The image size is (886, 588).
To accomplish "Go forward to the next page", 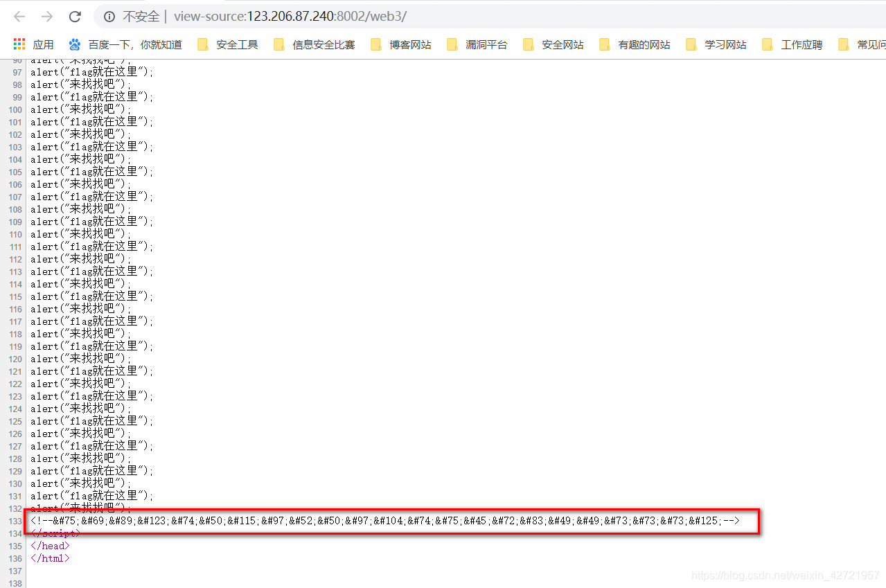I will [x=47, y=17].
